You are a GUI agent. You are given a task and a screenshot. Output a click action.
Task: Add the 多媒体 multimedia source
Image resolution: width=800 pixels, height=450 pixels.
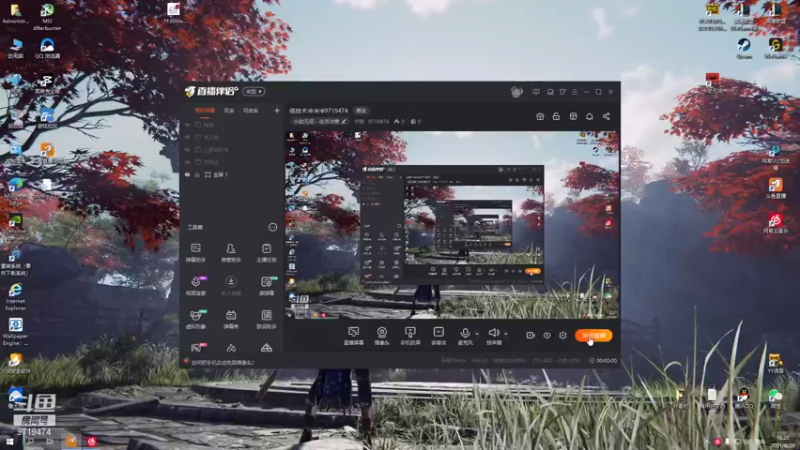tap(438, 336)
